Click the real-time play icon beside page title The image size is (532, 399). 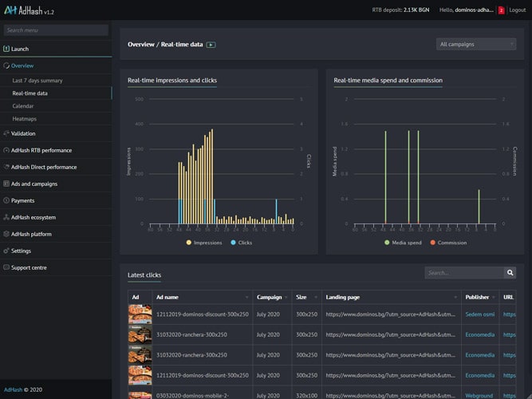(211, 45)
